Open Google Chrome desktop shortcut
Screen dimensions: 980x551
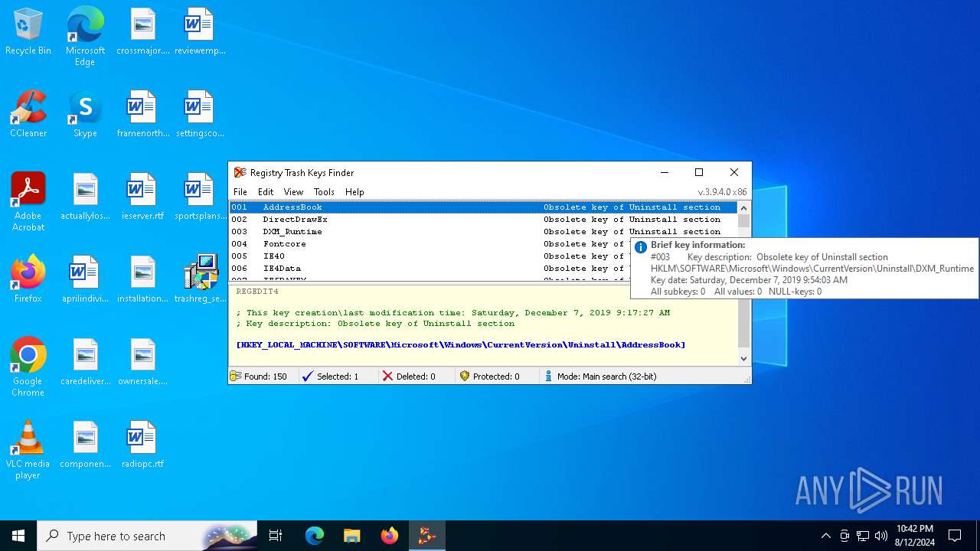tap(28, 367)
